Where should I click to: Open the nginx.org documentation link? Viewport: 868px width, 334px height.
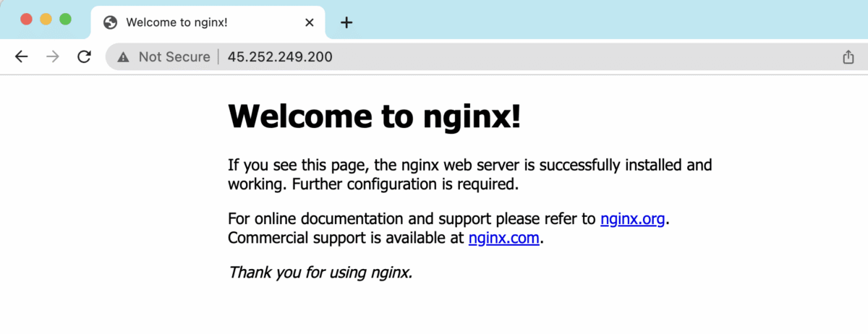(x=632, y=219)
